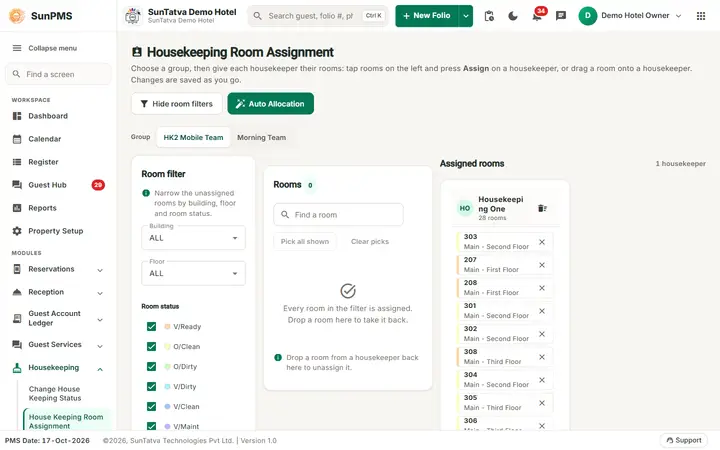Image resolution: width=720 pixels, height=450 pixels.
Task: Remove room 305 from assigned rooms
Action: (x=542, y=403)
